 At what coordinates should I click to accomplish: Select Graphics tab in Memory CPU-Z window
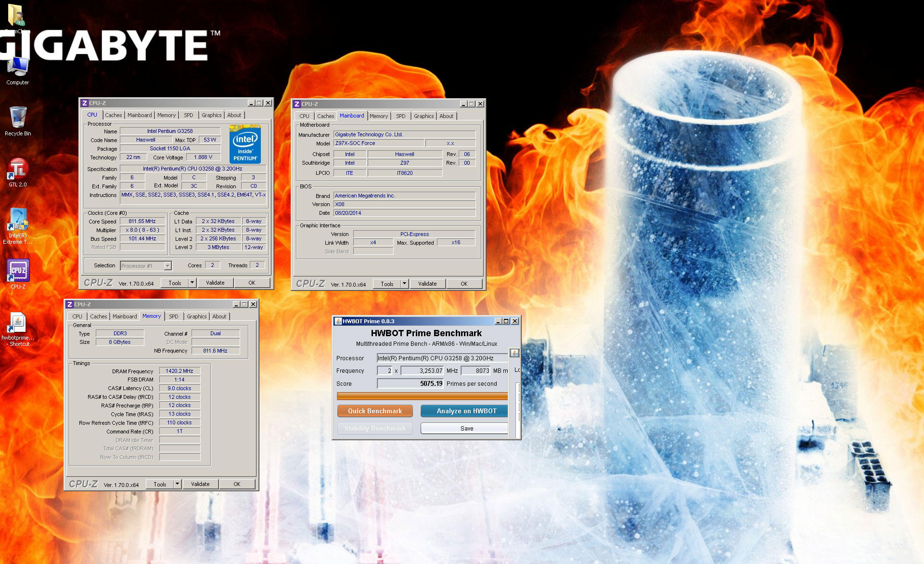196,316
